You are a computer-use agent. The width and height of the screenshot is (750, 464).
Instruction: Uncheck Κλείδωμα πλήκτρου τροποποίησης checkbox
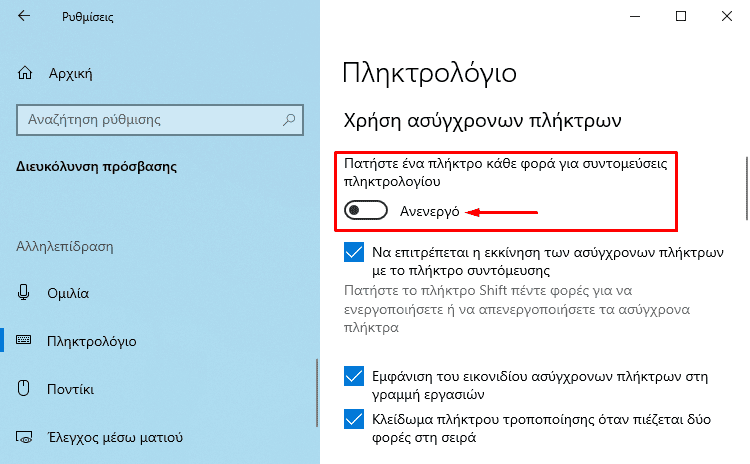pos(354,419)
